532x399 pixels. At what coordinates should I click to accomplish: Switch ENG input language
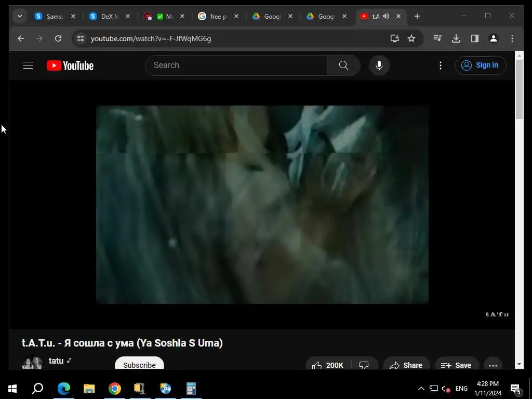point(461,389)
